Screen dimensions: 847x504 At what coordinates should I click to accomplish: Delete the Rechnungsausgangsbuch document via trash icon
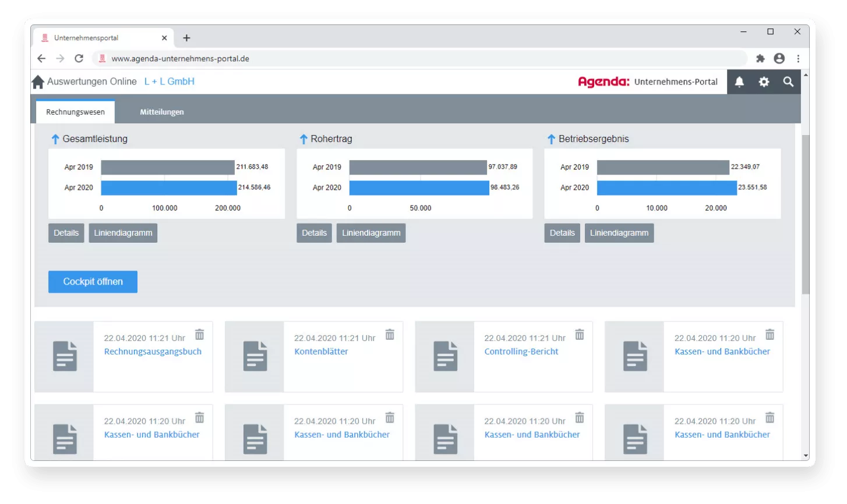(x=200, y=335)
